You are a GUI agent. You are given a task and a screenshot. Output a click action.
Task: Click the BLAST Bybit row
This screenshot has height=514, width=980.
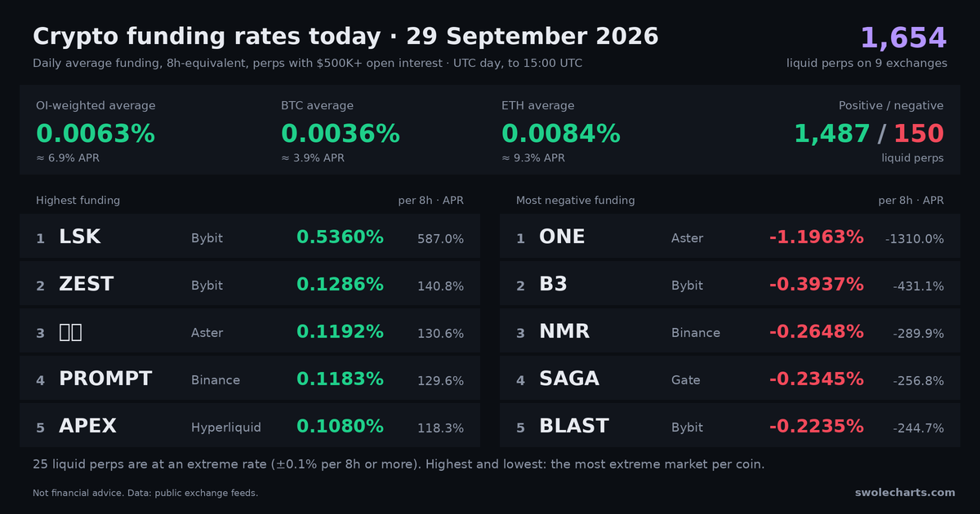tap(730, 427)
